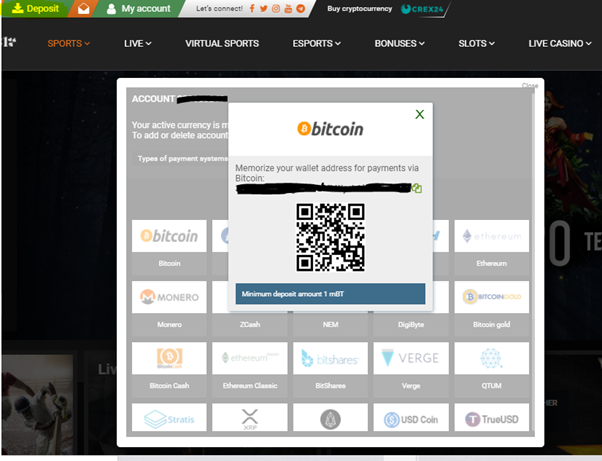The height and width of the screenshot is (461, 602).
Task: Visit the Facebook social icon
Action: tap(252, 8)
